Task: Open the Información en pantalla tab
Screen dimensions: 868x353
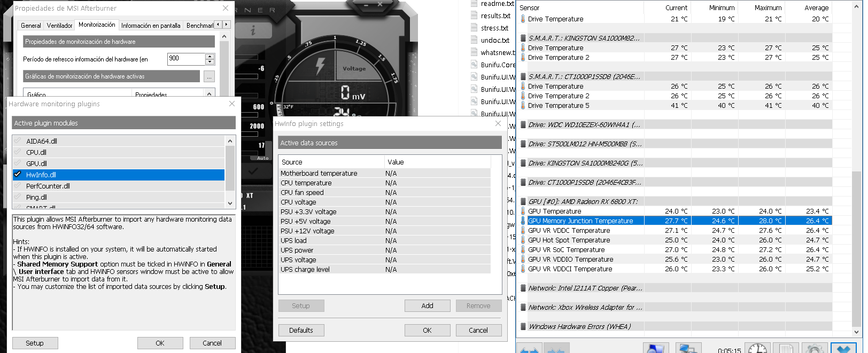Action: tap(151, 25)
